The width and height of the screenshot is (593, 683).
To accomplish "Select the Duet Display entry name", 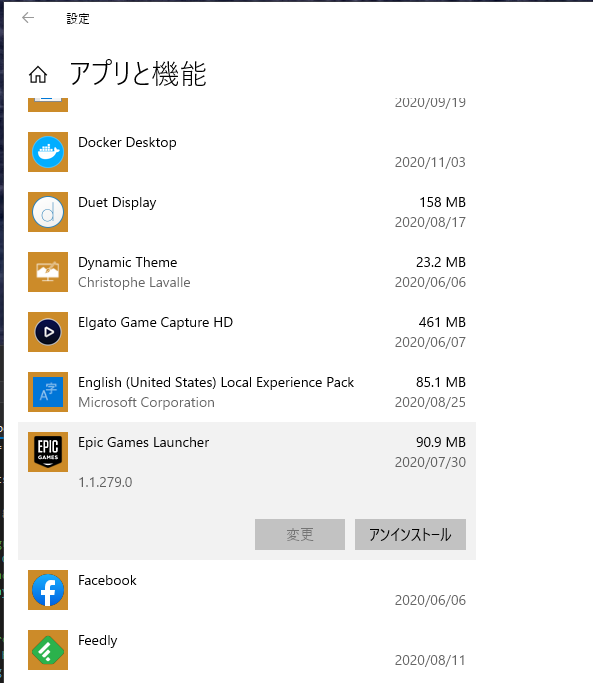I will (117, 203).
